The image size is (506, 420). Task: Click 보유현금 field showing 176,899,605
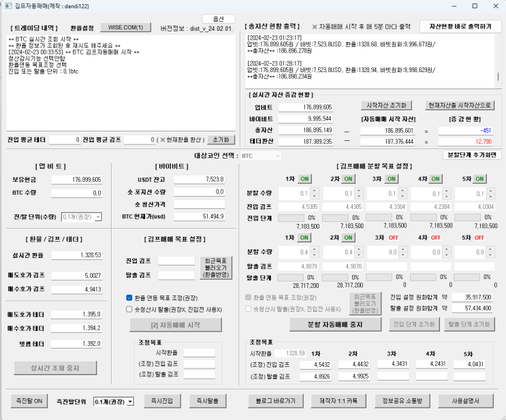77,179
